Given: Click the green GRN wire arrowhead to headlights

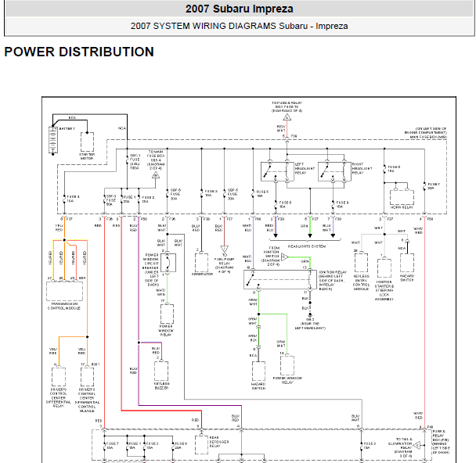Looking at the screenshot, I should [x=310, y=235].
